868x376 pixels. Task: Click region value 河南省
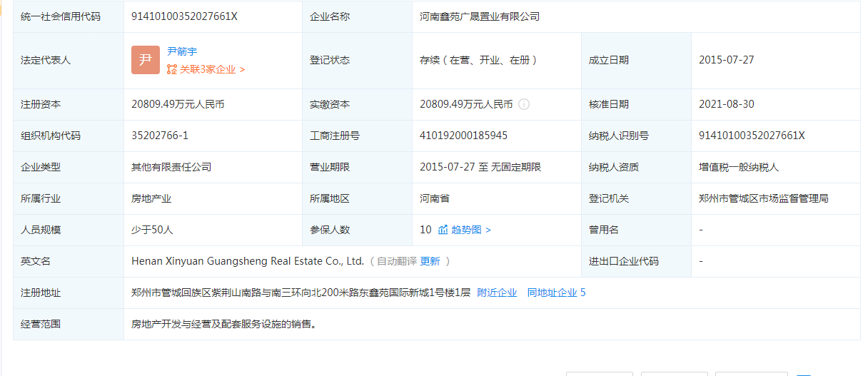point(435,198)
